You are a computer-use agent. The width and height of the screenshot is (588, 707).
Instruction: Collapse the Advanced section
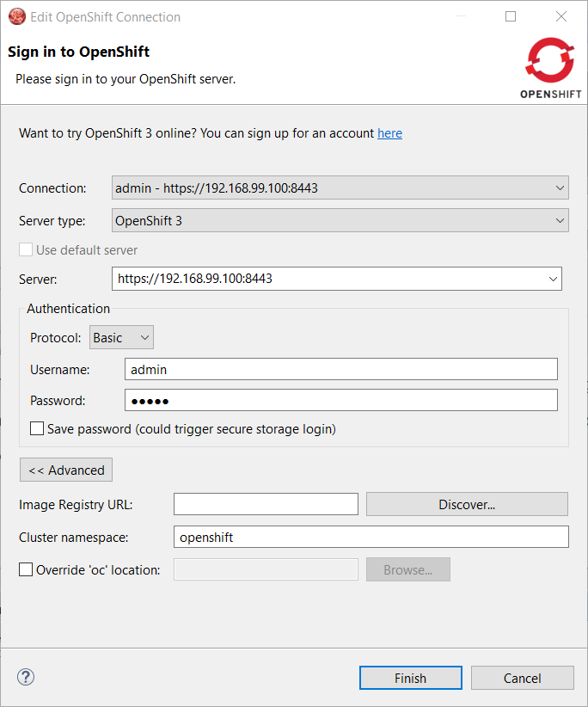coord(66,470)
